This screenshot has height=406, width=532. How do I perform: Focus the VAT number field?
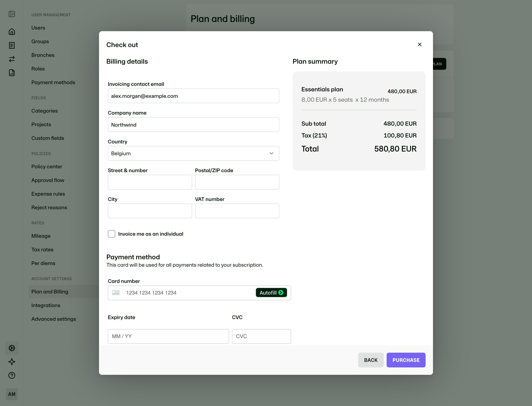pos(237,211)
